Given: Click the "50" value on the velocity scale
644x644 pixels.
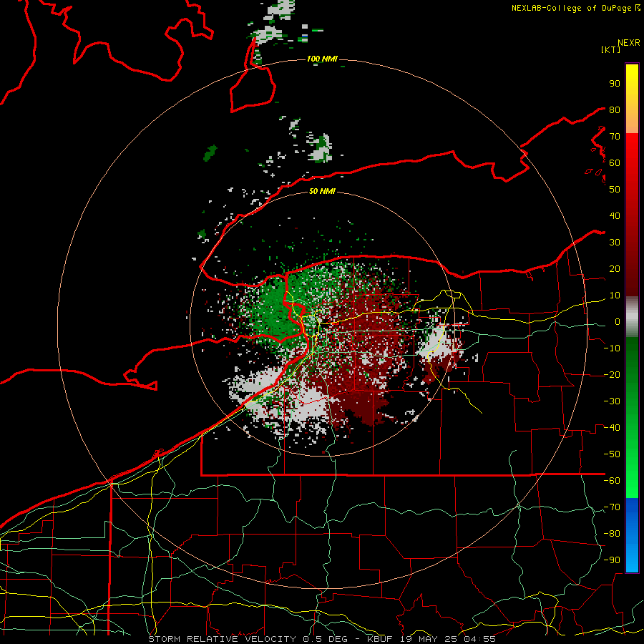Looking at the screenshot, I should pyautogui.click(x=615, y=190).
